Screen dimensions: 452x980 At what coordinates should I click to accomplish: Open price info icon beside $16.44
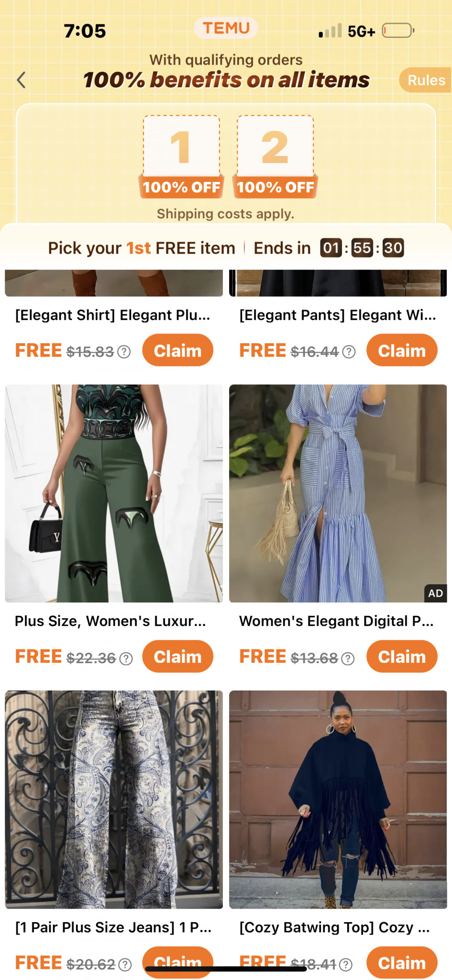click(349, 352)
